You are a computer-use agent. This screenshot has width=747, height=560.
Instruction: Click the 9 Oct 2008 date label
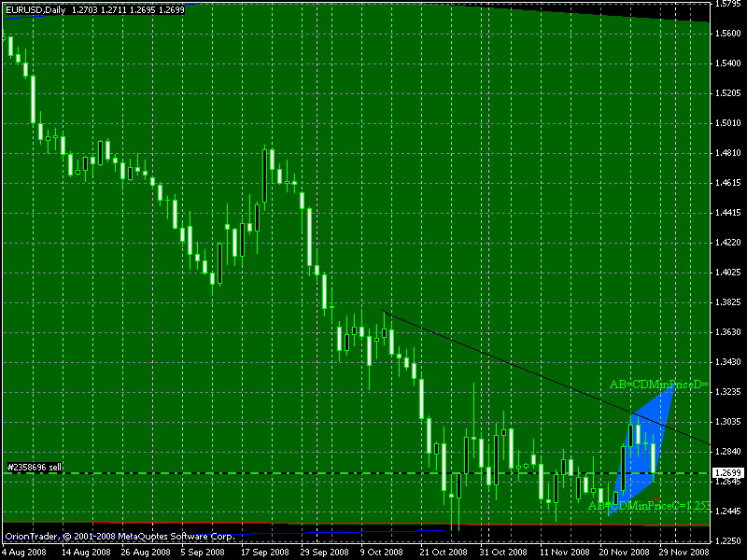pos(382,553)
